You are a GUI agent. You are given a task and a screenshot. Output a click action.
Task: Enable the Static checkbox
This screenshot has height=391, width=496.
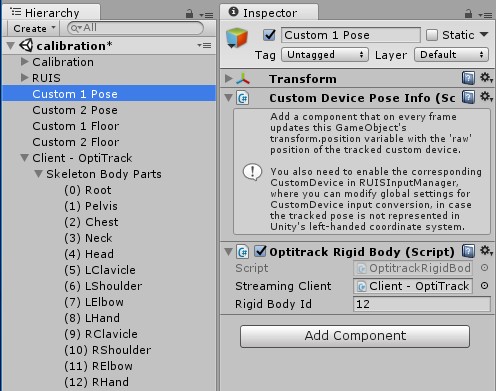click(432, 35)
